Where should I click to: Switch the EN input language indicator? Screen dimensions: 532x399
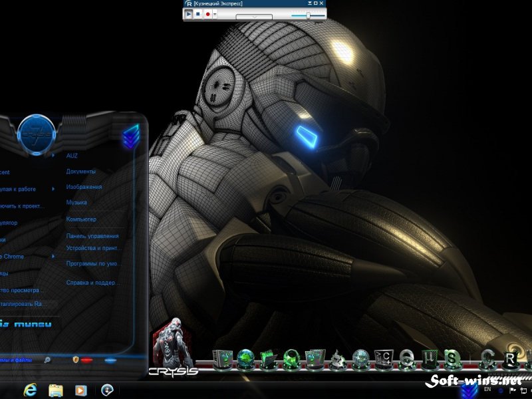(x=487, y=390)
